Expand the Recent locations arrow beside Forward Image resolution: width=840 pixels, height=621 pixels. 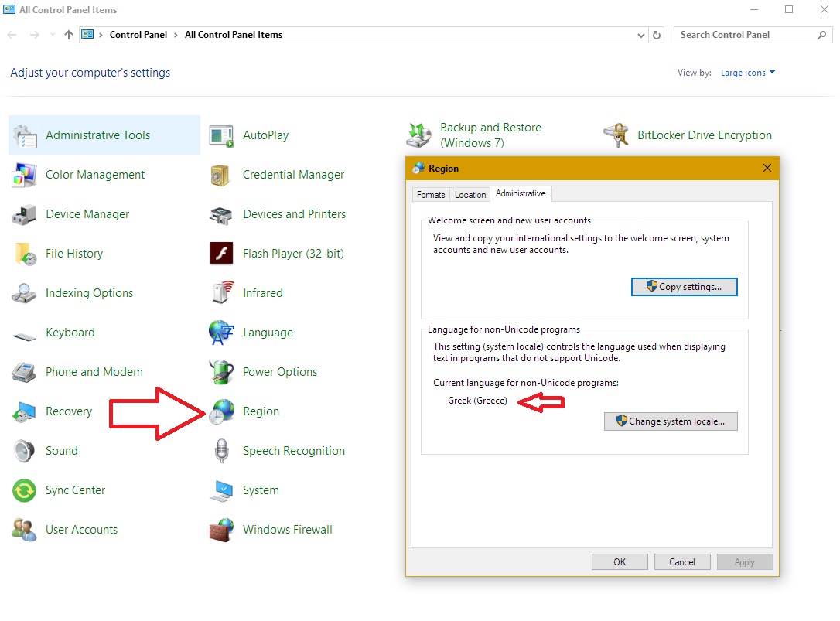point(53,35)
